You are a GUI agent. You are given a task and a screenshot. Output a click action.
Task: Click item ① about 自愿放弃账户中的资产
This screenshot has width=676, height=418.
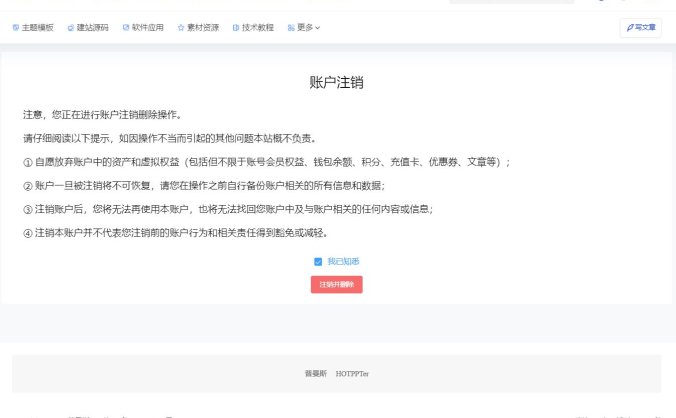point(266,162)
